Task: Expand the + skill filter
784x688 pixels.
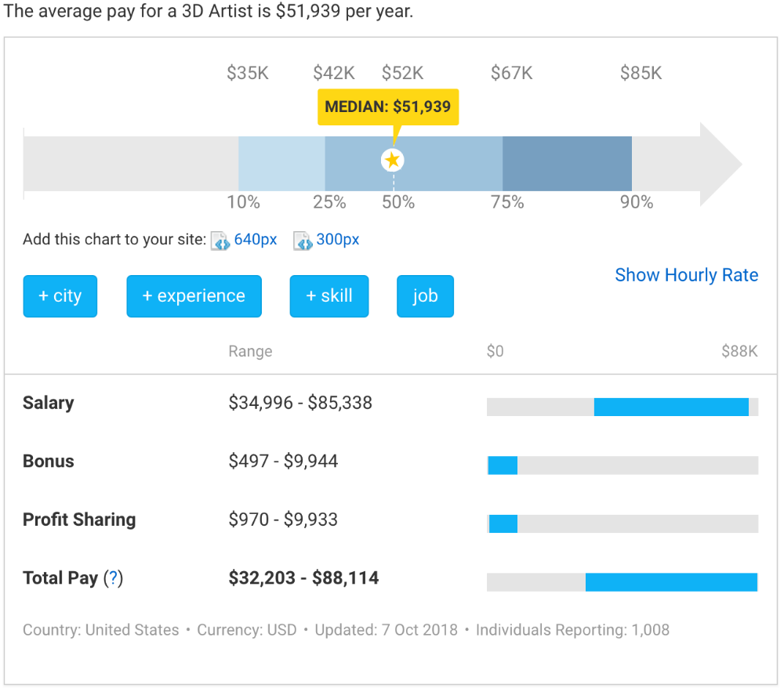Action: coord(328,296)
